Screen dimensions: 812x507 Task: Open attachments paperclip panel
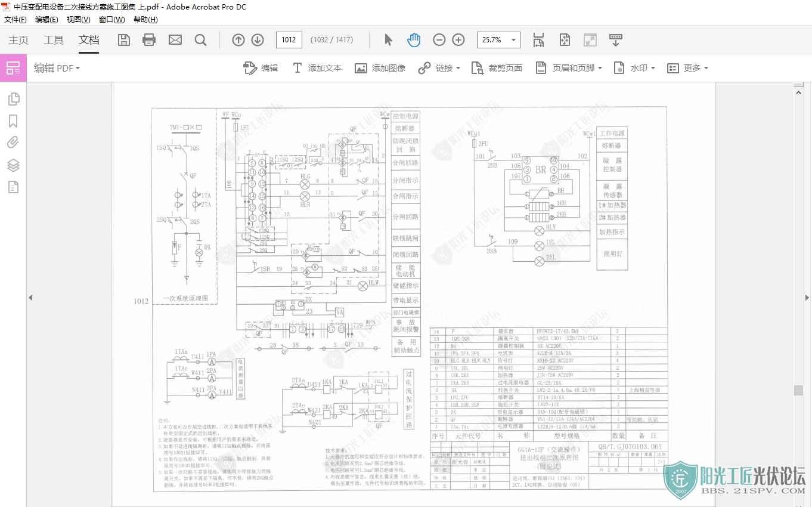pyautogui.click(x=13, y=143)
